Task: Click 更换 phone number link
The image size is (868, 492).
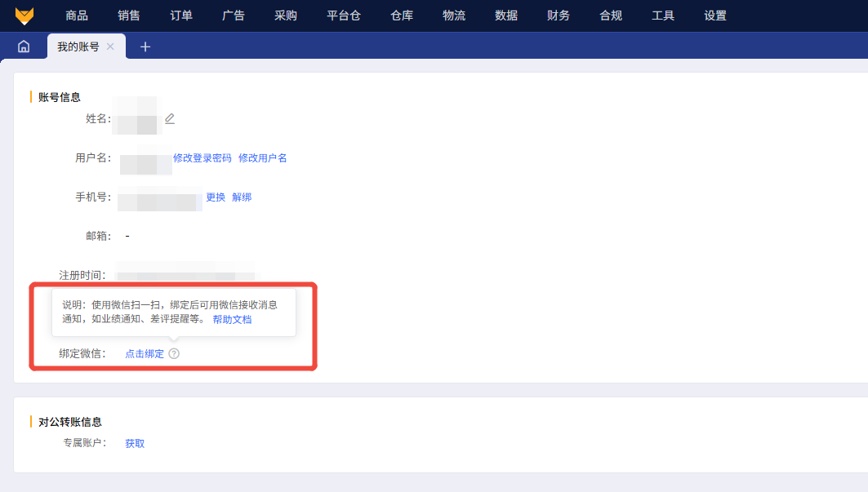Action: 216,197
